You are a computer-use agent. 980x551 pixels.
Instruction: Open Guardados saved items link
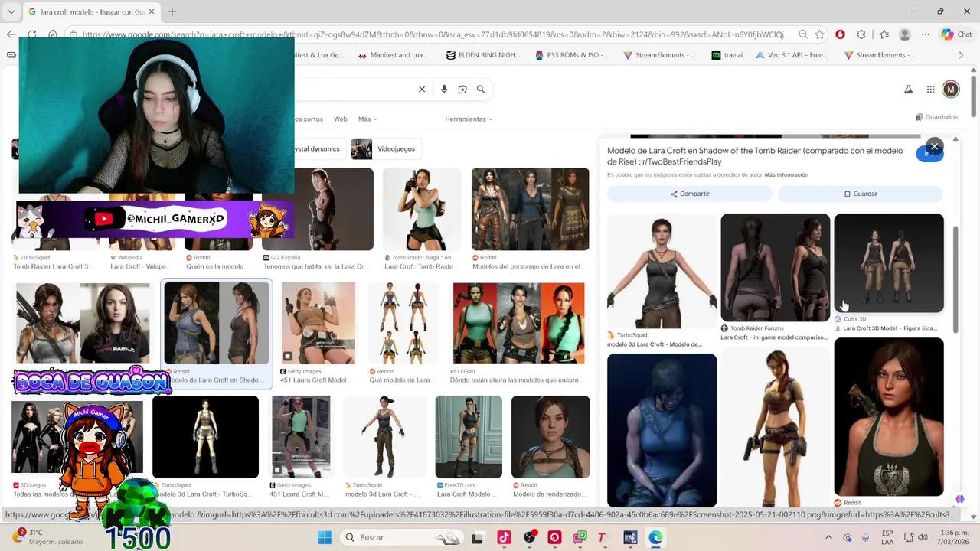936,117
